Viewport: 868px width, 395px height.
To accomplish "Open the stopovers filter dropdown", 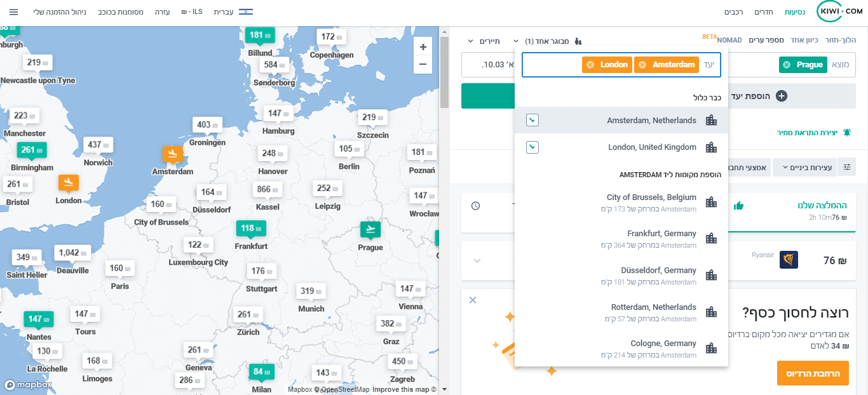I will click(803, 168).
